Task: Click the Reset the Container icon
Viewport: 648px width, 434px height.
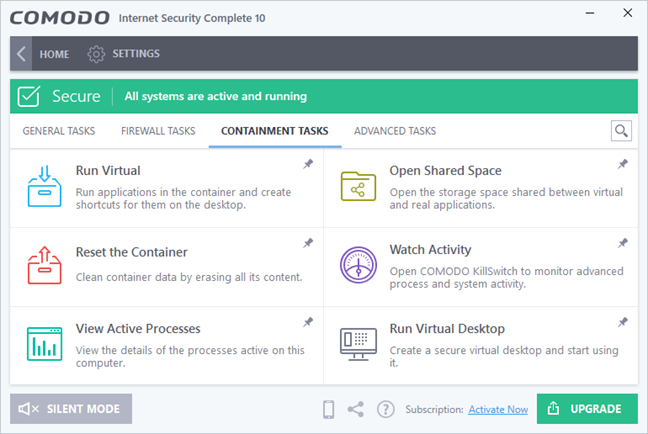Action: 42,265
